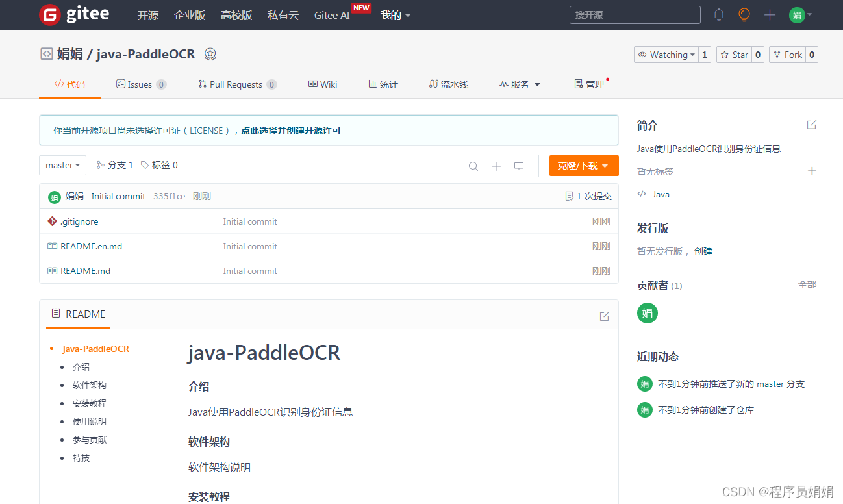Click avatar next to 创建了仓库 activity
The image size is (843, 504).
[644, 410]
